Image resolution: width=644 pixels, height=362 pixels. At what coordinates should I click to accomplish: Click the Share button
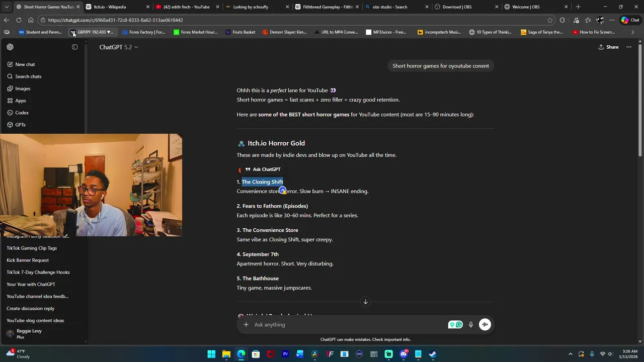pos(608,47)
